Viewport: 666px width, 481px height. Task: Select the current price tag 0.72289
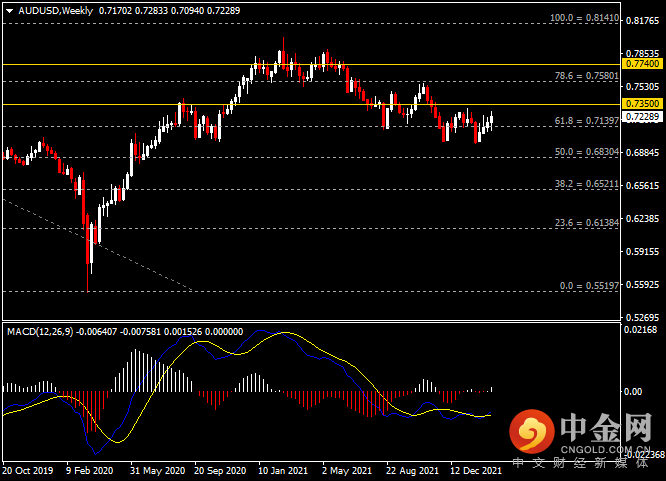[x=642, y=116]
